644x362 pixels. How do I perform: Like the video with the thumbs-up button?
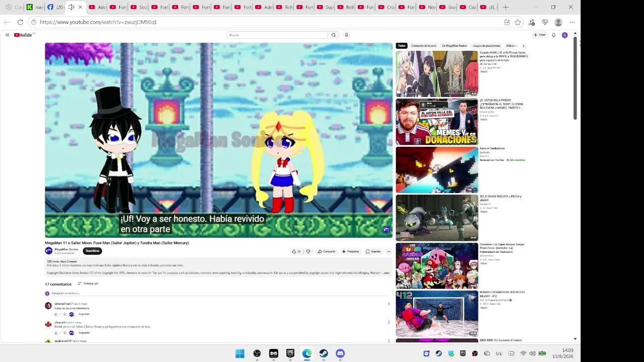click(x=296, y=251)
